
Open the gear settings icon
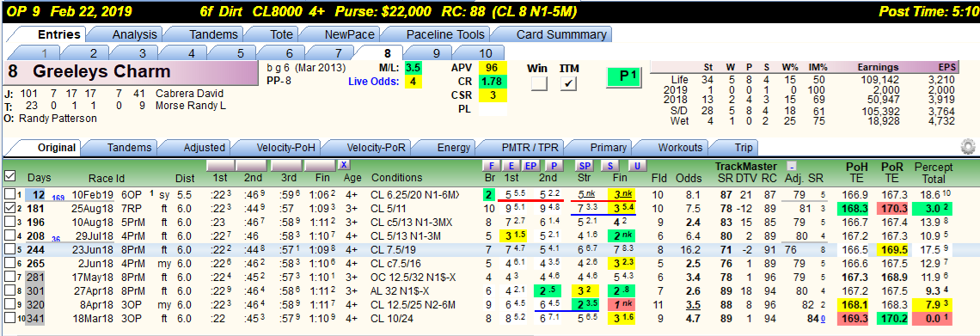(968, 148)
